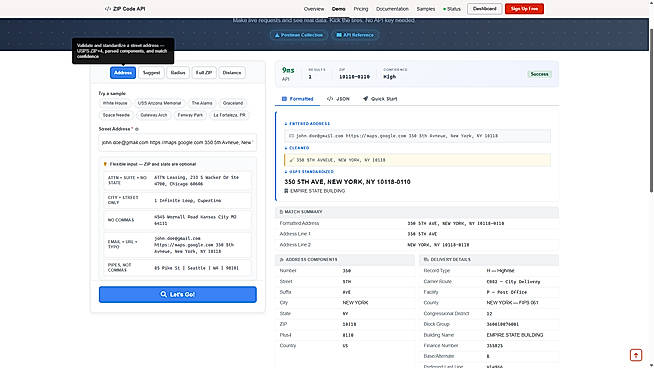This screenshot has width=654, height=368.
Task: Click the entered address gray box
Action: click(418, 136)
